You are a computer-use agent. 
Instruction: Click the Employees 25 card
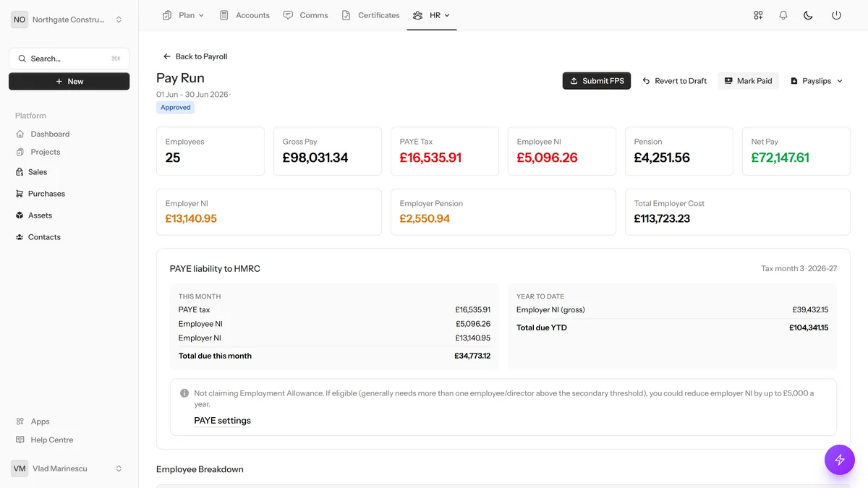[210, 151]
